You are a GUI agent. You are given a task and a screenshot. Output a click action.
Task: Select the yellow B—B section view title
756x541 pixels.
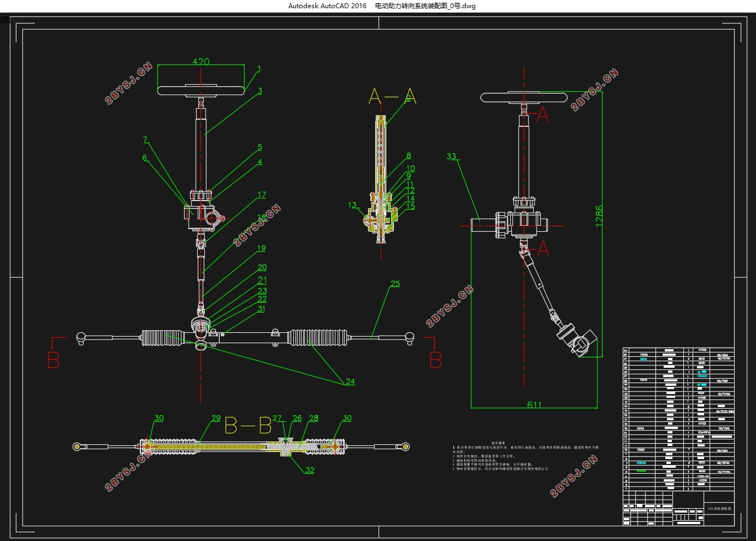click(249, 426)
